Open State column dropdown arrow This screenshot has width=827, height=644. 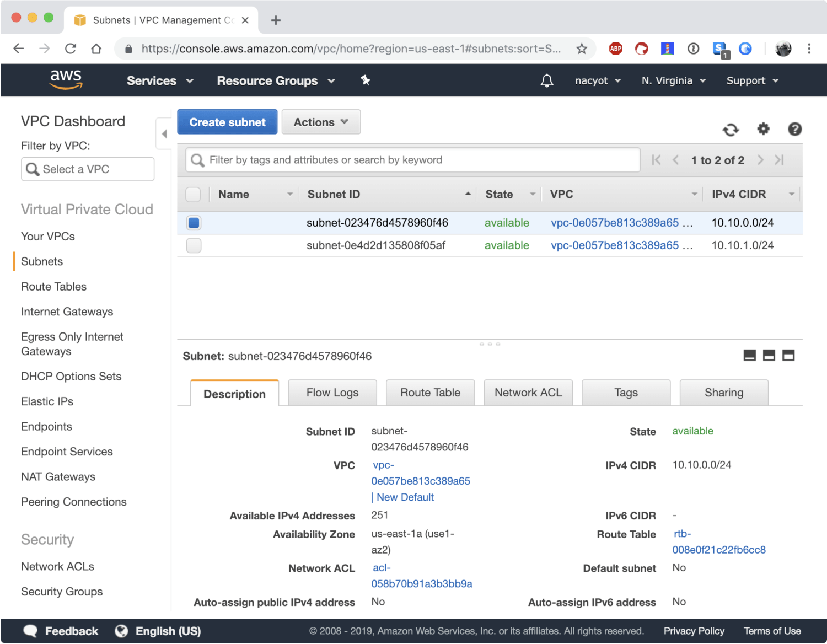(533, 194)
